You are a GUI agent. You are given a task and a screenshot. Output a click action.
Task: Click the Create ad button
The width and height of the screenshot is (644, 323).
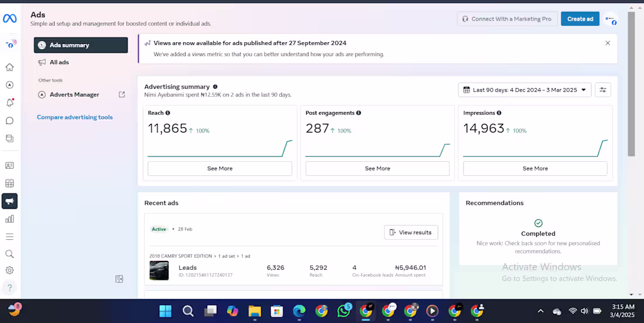580,19
